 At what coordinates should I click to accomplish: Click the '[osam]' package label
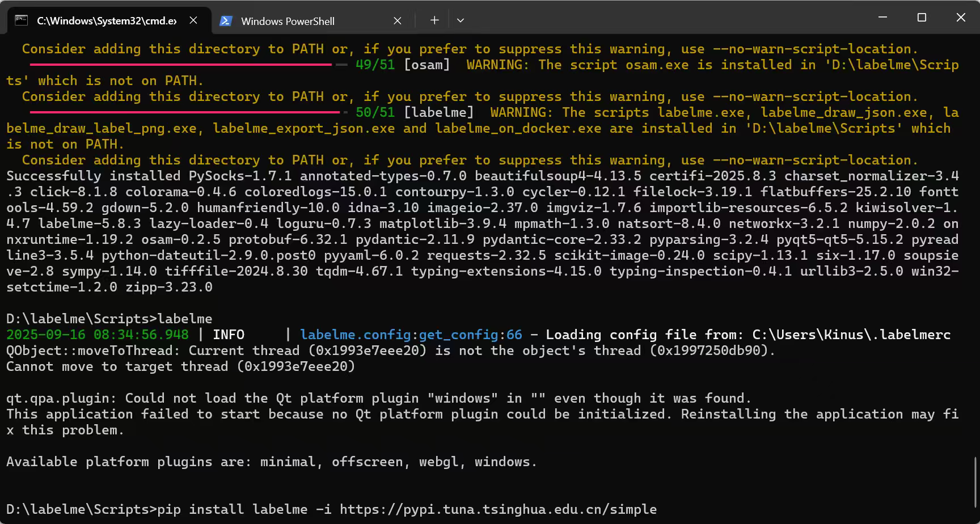pyautogui.click(x=426, y=65)
